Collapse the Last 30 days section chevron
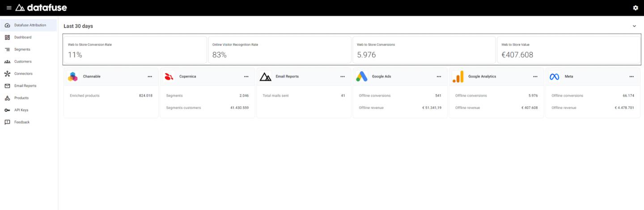 [634, 26]
